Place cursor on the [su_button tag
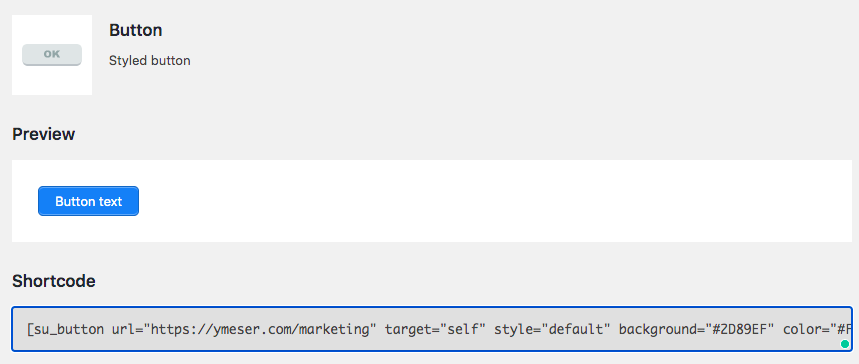Screen dimensions: 859x364 point(65,329)
